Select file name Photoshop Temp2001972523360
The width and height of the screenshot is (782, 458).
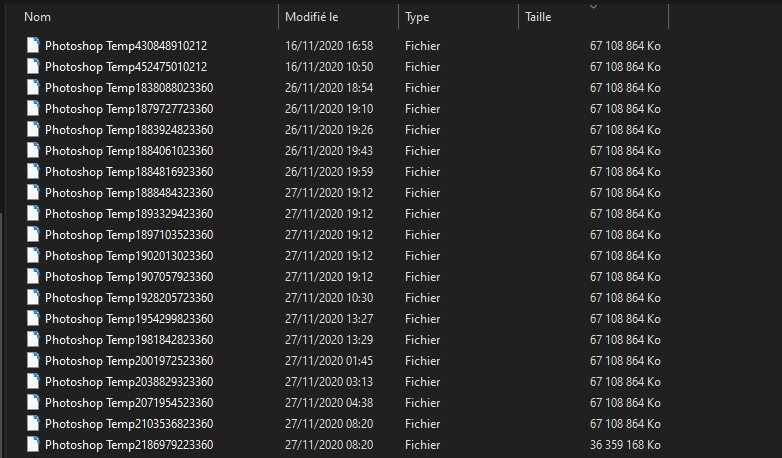pos(129,361)
